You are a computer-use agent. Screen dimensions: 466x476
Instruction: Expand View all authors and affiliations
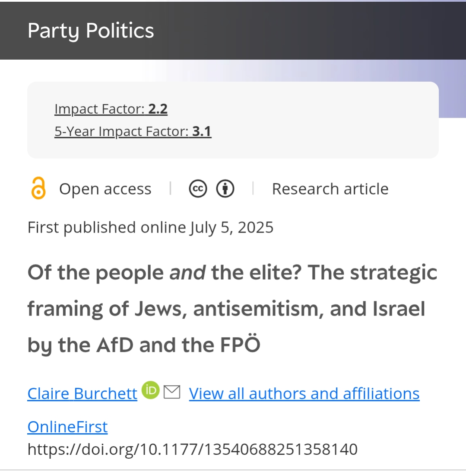coord(304,393)
